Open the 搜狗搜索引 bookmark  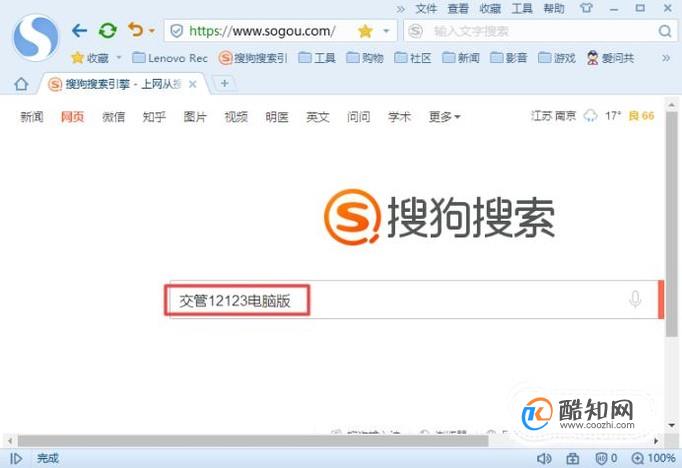[x=253, y=58]
